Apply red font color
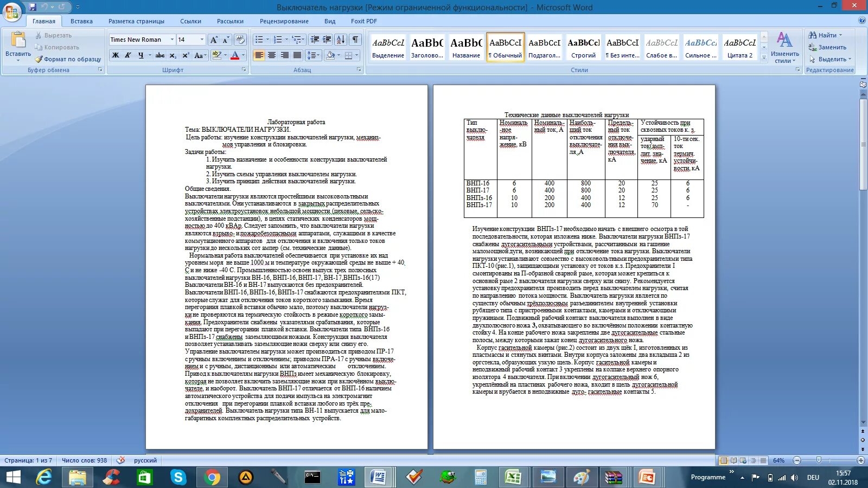The height and width of the screenshot is (488, 868). [x=235, y=55]
